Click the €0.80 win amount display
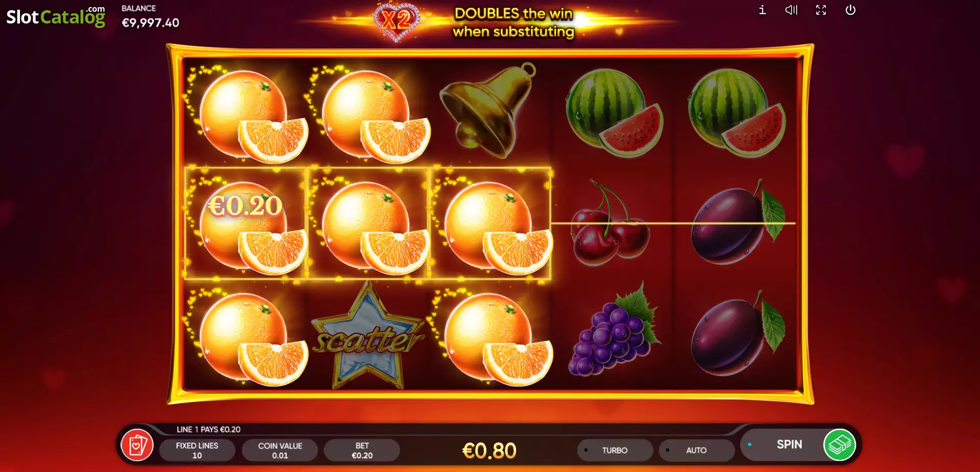Viewport: 980px width, 472px height. coord(489,451)
